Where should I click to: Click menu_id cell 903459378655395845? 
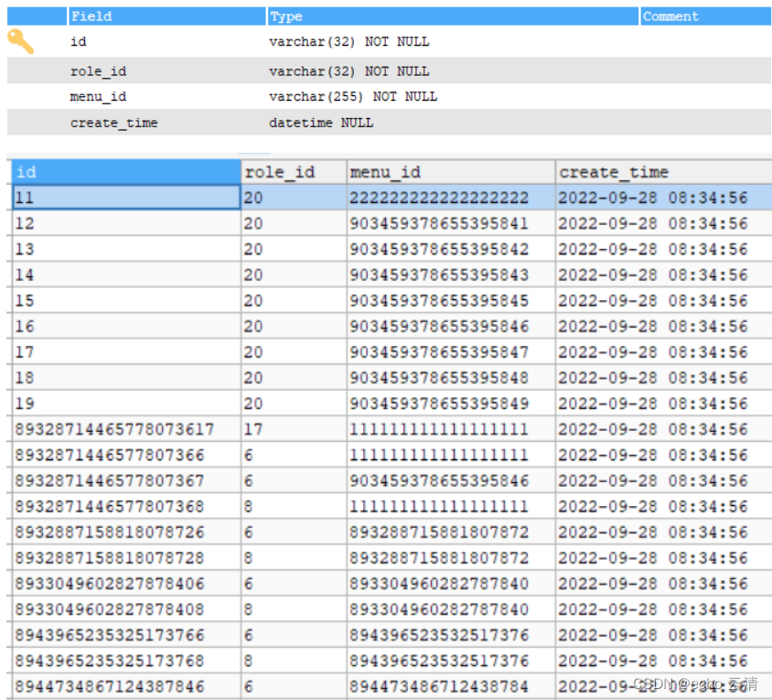click(x=451, y=300)
